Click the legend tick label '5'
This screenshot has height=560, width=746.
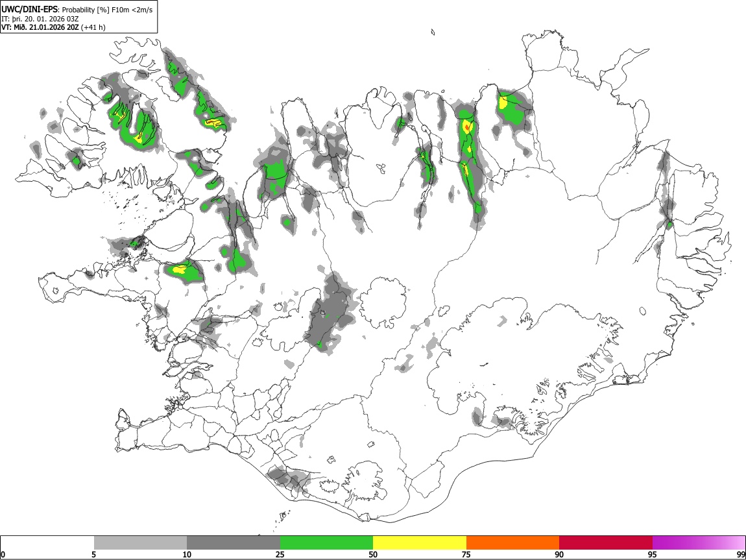tap(93, 554)
